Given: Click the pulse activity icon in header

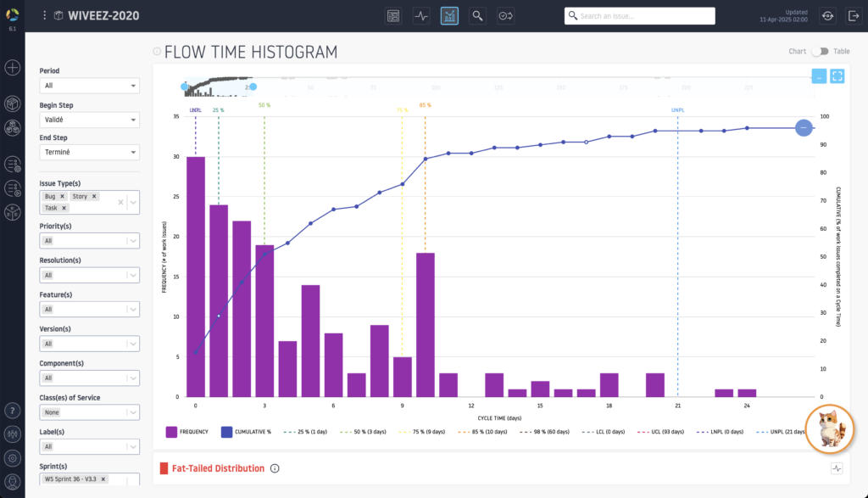Looking at the screenshot, I should (421, 15).
